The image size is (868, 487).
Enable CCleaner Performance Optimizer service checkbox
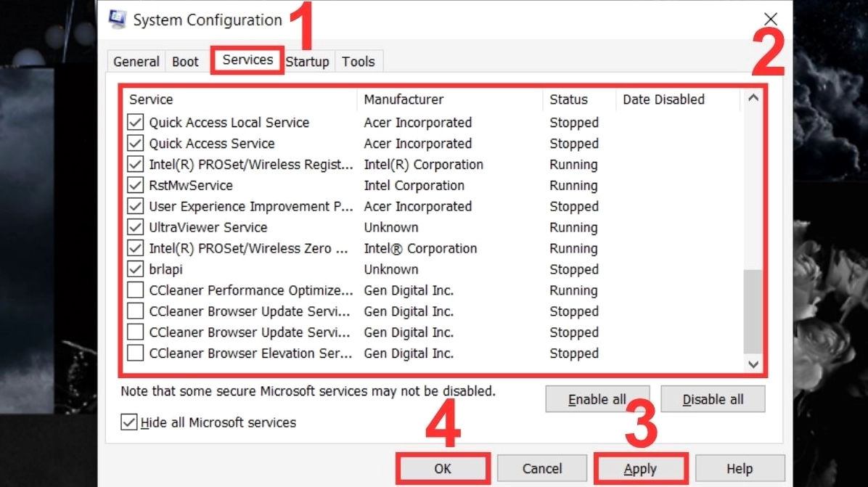point(135,290)
